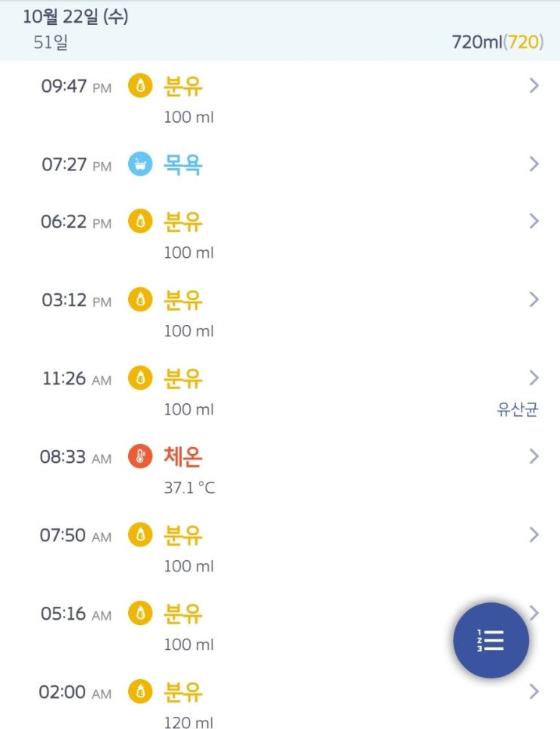The width and height of the screenshot is (560, 729).
Task: Tap the 10월 22일 (수) date header
Action: (75, 17)
